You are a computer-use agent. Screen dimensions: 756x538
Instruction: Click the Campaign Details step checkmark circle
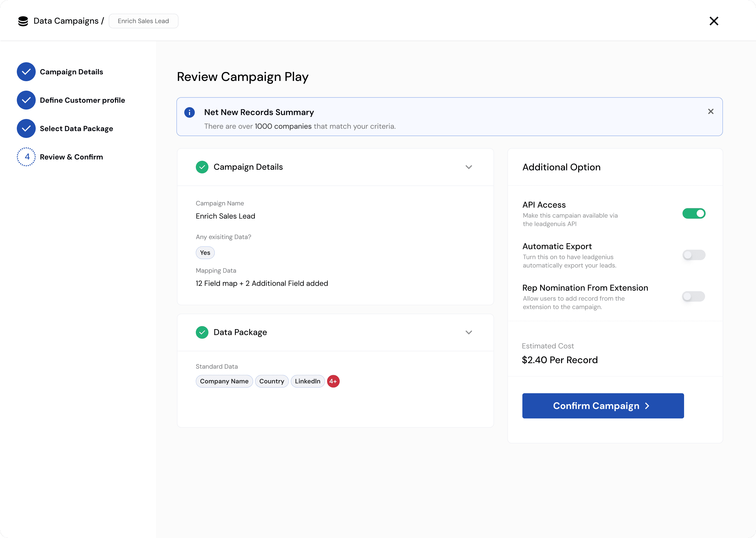tap(26, 72)
